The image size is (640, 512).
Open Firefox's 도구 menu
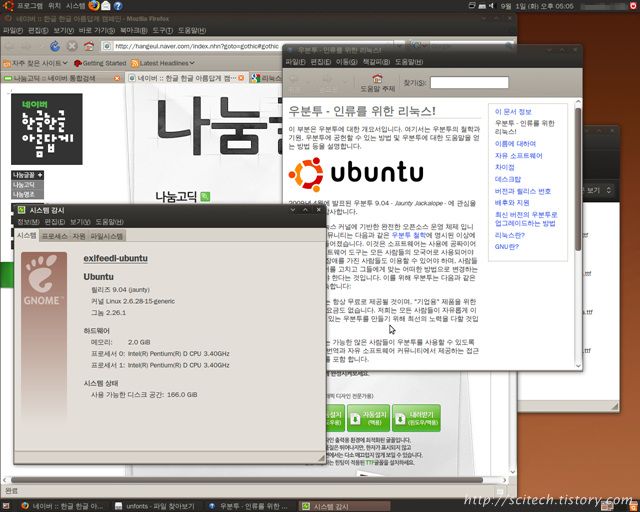pos(162,30)
